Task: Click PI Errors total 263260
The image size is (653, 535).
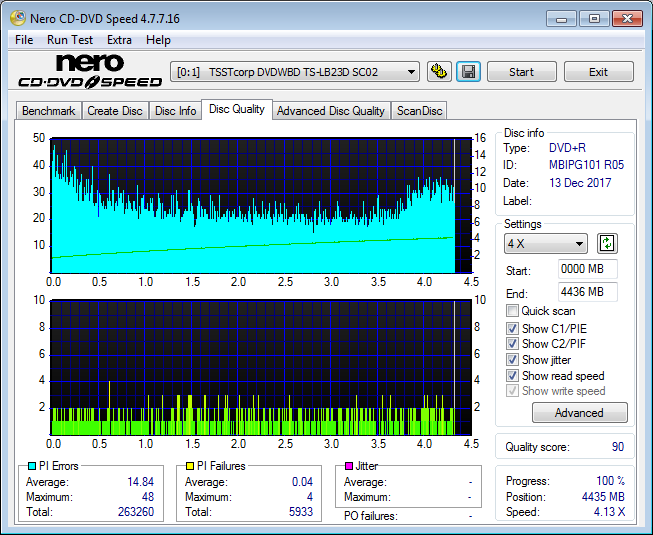Action: (x=136, y=512)
